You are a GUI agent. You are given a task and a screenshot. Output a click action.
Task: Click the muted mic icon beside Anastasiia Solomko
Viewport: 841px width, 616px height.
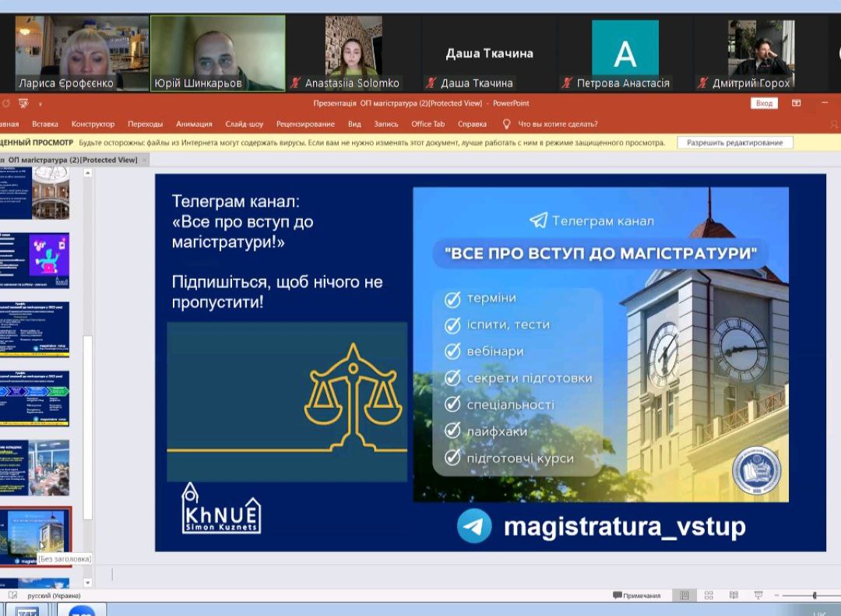(x=296, y=83)
